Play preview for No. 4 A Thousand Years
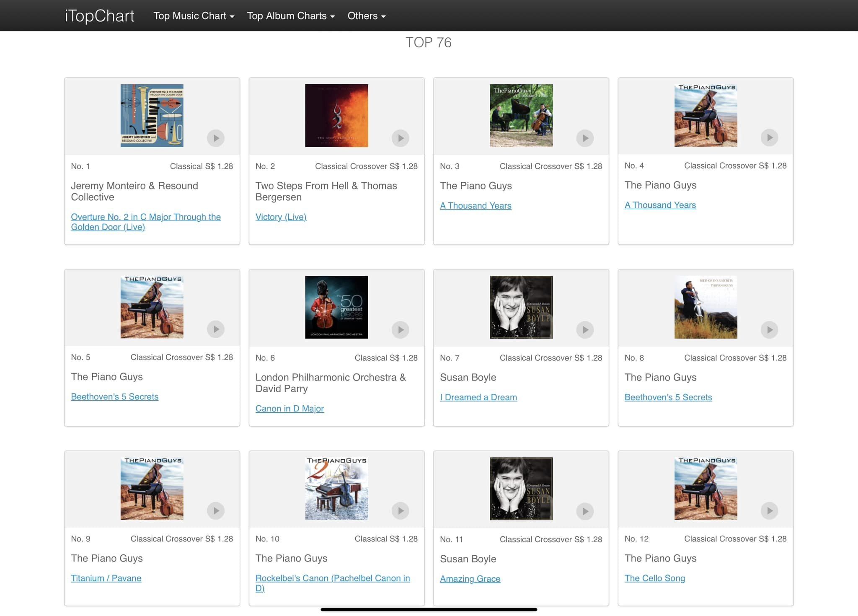Image resolution: width=858 pixels, height=616 pixels. (x=770, y=137)
